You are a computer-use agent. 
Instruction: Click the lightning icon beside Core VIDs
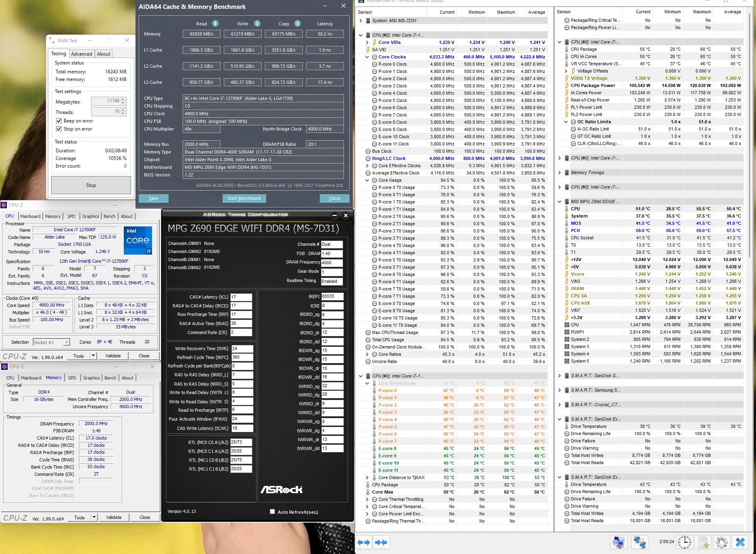tap(374, 42)
